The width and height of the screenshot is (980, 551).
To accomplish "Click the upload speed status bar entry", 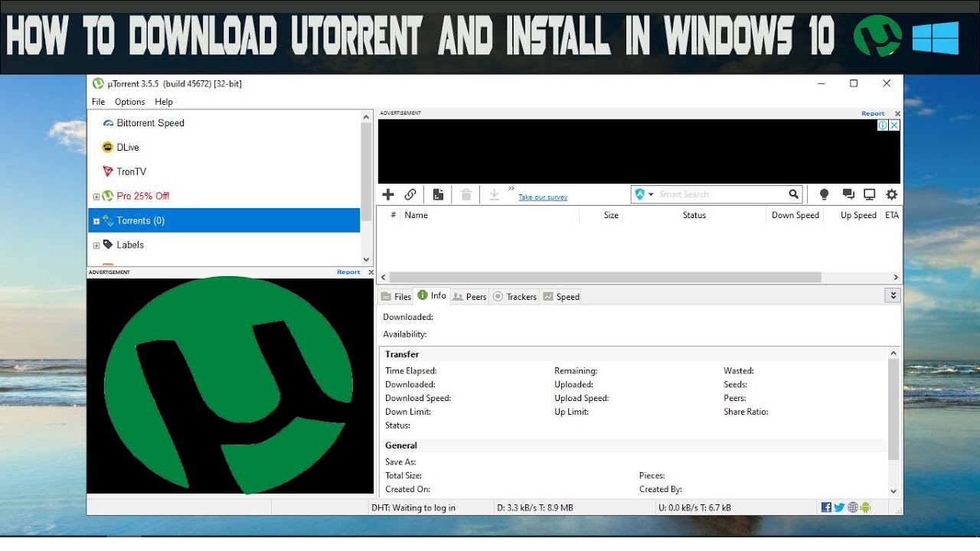I will click(694, 507).
